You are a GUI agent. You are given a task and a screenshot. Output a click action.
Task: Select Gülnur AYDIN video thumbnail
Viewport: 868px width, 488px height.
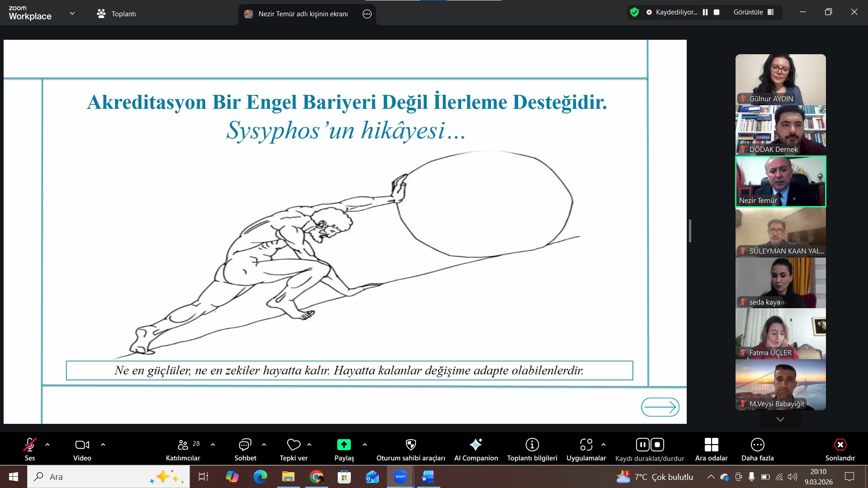pyautogui.click(x=780, y=80)
